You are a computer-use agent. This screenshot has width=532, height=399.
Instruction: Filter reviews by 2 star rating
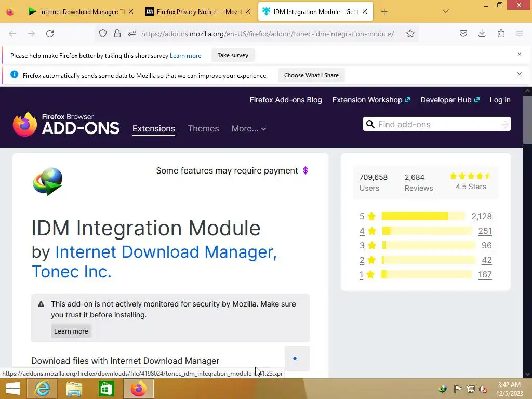[367, 260]
